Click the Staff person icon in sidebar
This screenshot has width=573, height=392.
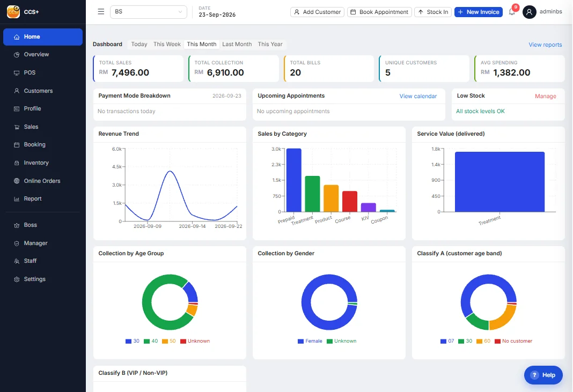(x=17, y=261)
